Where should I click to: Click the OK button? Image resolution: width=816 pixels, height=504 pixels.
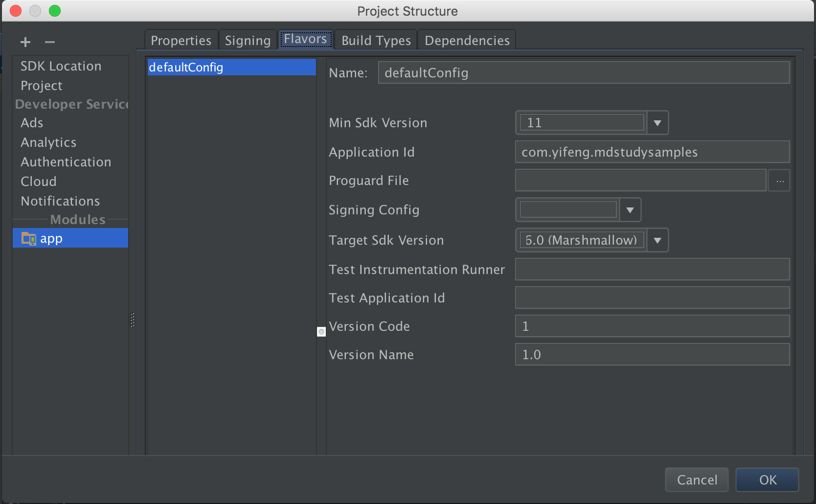(x=767, y=480)
